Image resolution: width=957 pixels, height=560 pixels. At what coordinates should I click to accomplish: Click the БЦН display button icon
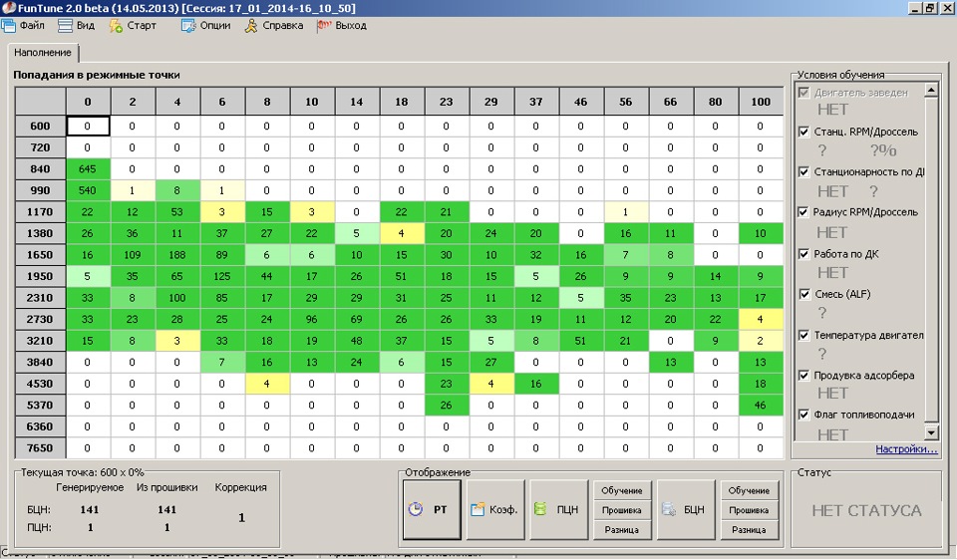[x=669, y=509]
